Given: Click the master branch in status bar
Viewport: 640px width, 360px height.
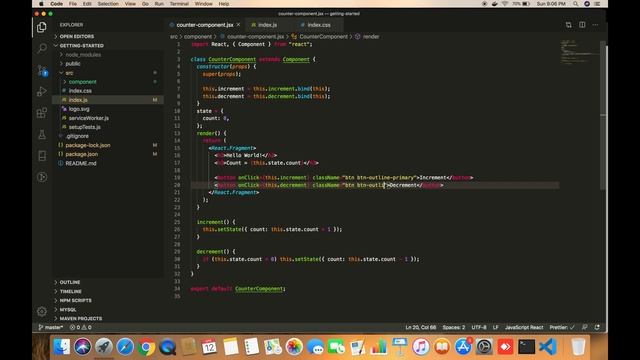Looking at the screenshot, I should [x=51, y=327].
